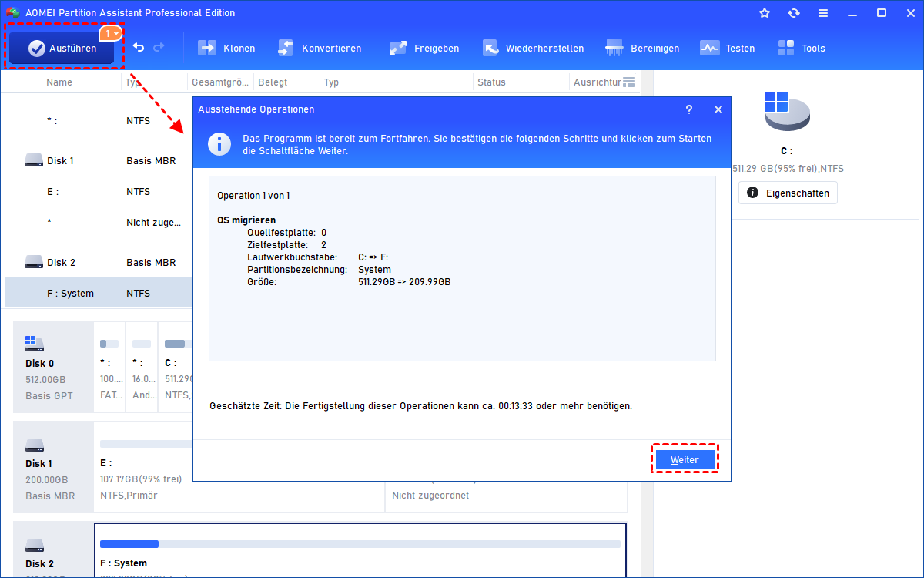Click the Bereinigen cleanup icon
The image size is (924, 578).
[642, 49]
